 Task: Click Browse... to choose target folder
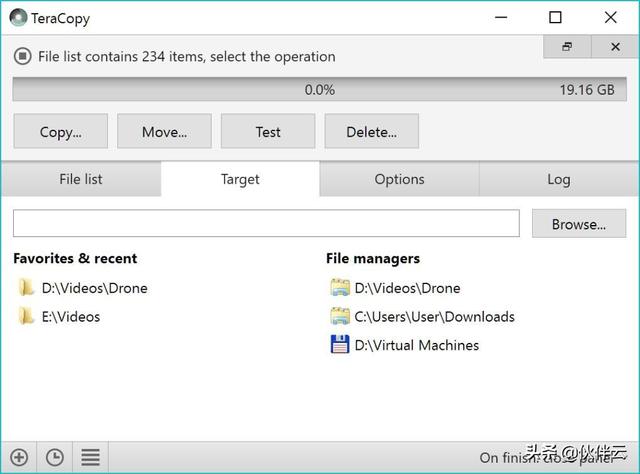point(578,224)
